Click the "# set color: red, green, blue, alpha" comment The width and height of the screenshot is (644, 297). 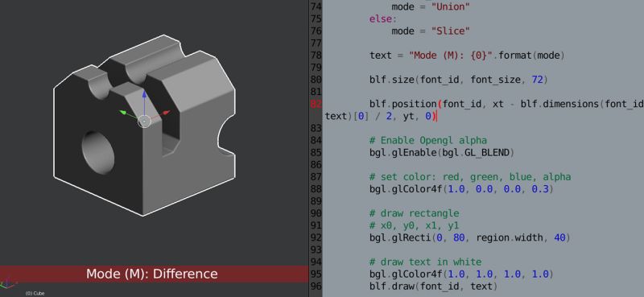pos(470,177)
